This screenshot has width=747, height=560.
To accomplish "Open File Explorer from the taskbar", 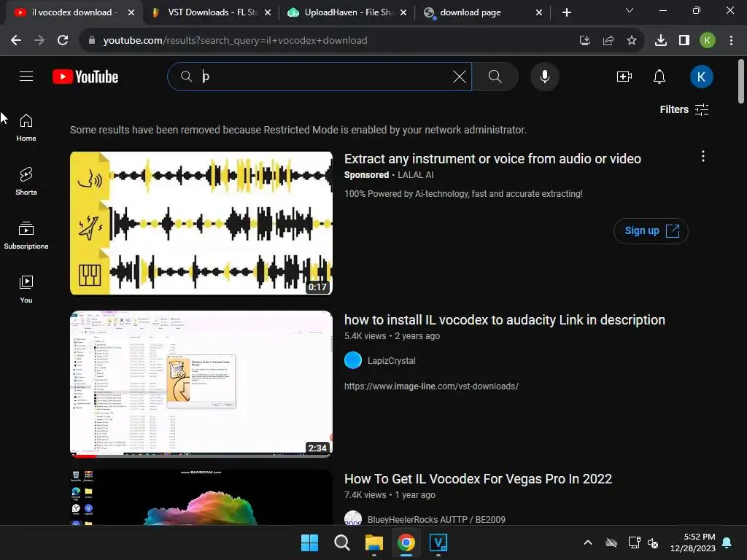I will [374, 542].
